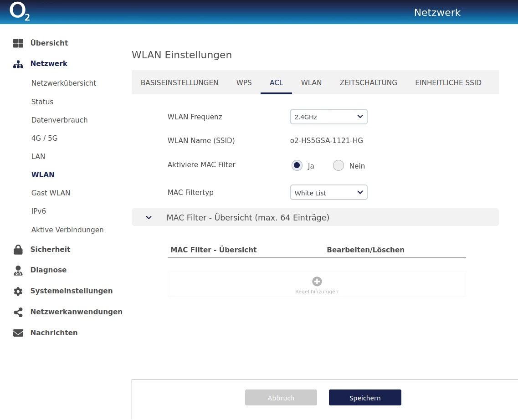Screen dimensions: 518x420
Task: Open the MAC Filtertyp White List dropdown
Action: [x=328, y=193]
